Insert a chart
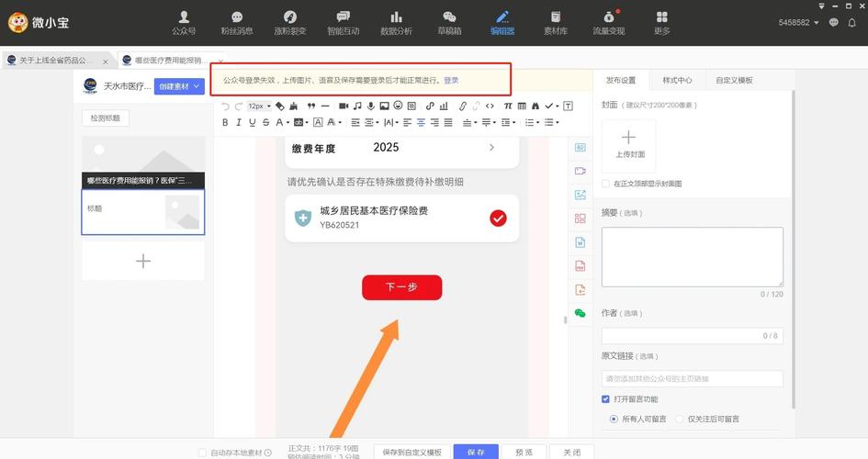This screenshot has height=459, width=868. click(444, 106)
